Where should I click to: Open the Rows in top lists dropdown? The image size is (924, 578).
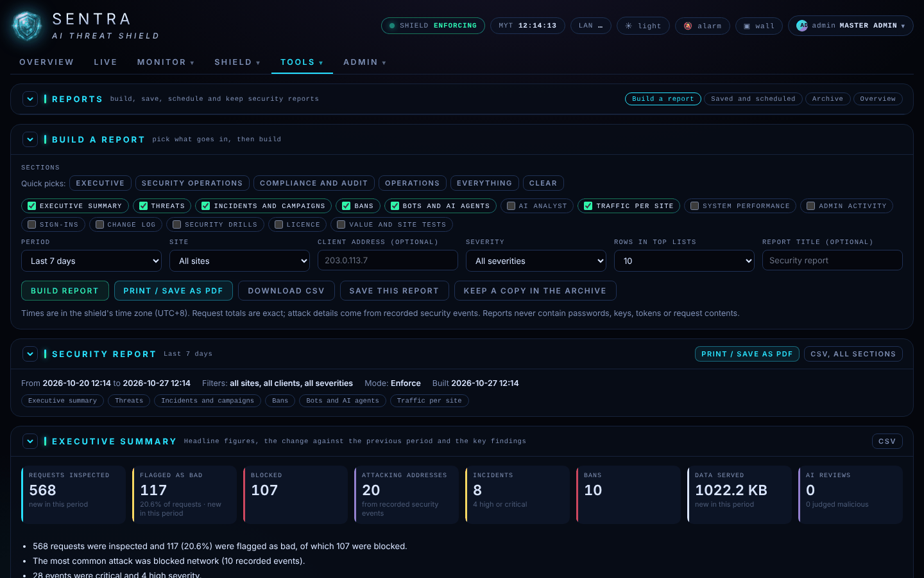tap(684, 261)
